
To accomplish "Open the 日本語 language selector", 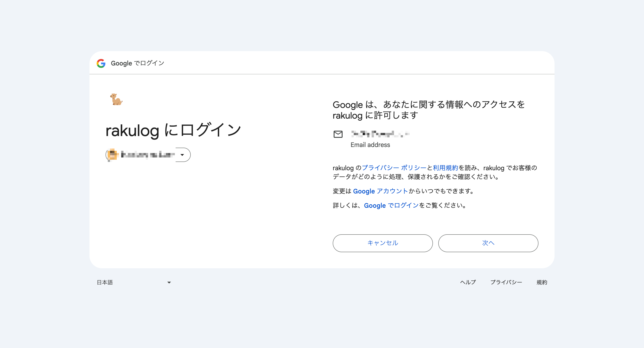I will click(x=133, y=282).
